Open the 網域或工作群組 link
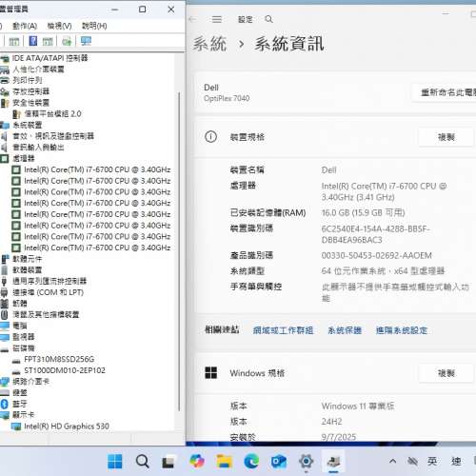The width and height of the screenshot is (476, 476). (x=283, y=330)
